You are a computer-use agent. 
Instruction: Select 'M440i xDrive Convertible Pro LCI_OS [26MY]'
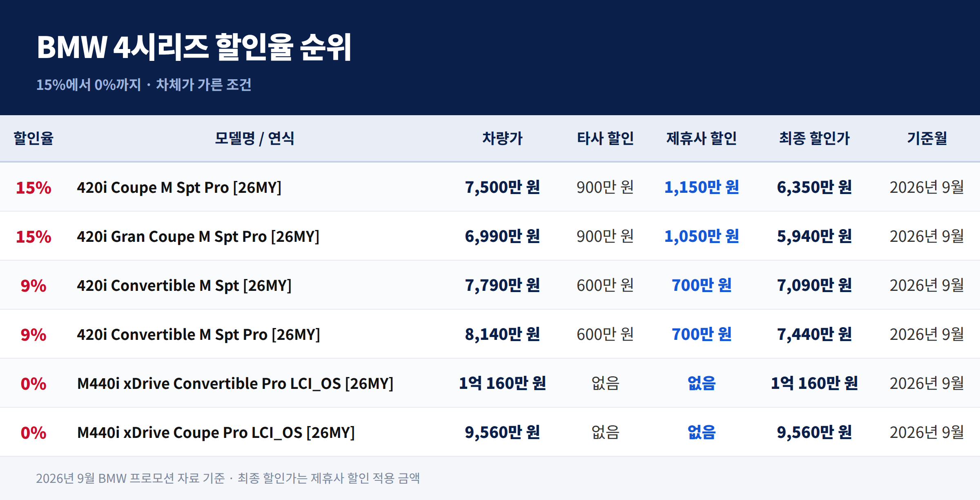point(235,384)
